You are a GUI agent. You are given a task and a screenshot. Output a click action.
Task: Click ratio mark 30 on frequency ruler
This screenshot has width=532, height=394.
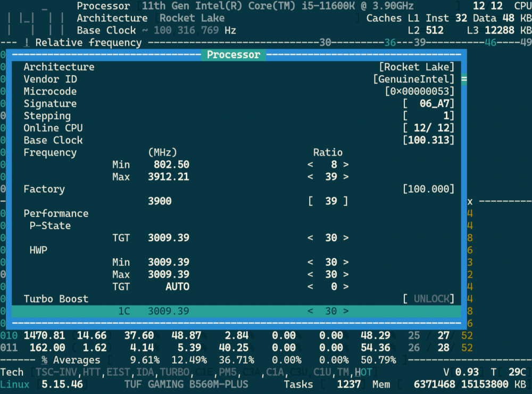tap(325, 43)
